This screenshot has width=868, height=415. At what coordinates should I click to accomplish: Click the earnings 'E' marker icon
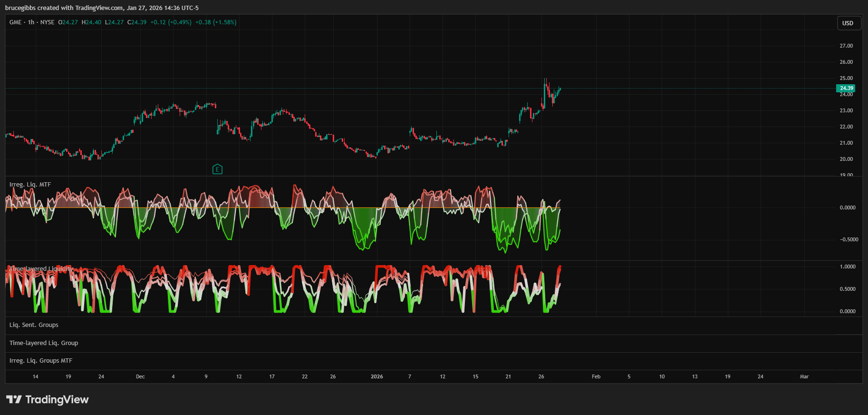pyautogui.click(x=217, y=169)
